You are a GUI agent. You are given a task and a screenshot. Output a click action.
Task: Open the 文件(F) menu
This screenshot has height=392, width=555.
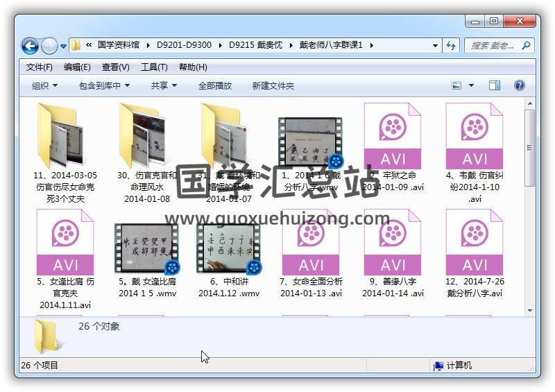40,67
